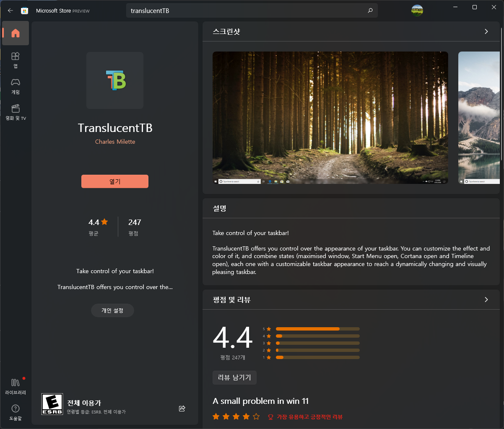Click the review title A small problem in win 11
Screen dimensions: 504x429
pyautogui.click(x=261, y=401)
